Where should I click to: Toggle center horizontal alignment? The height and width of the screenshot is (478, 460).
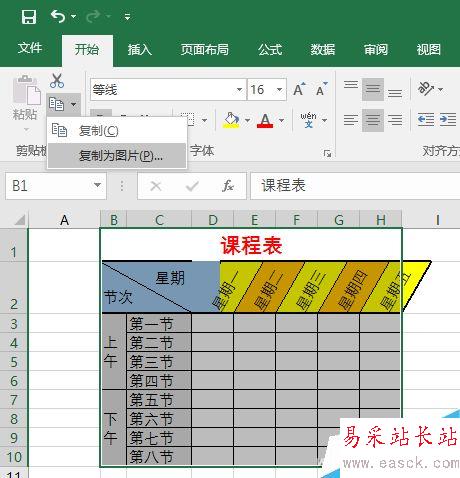373,120
